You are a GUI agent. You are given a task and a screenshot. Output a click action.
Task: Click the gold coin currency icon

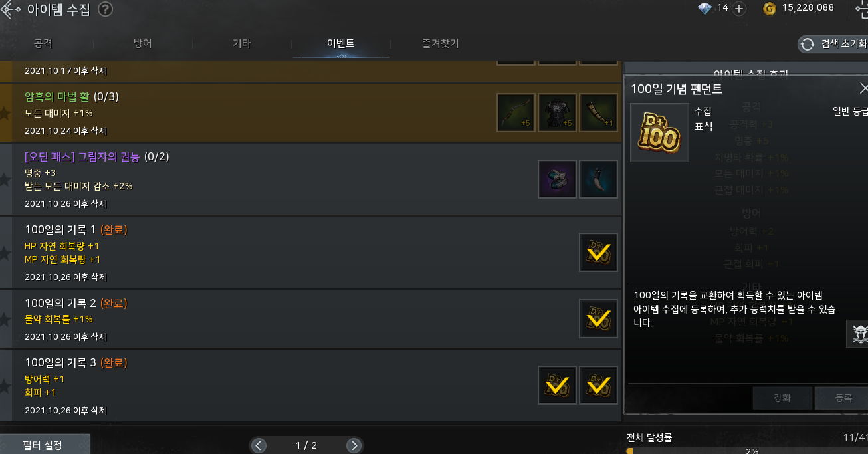click(769, 9)
